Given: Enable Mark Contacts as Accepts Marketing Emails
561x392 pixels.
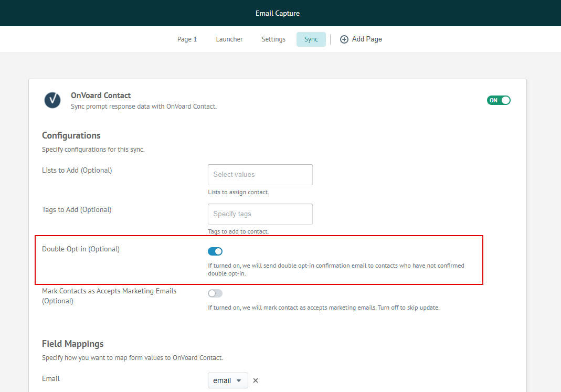Looking at the screenshot, I should pos(215,293).
